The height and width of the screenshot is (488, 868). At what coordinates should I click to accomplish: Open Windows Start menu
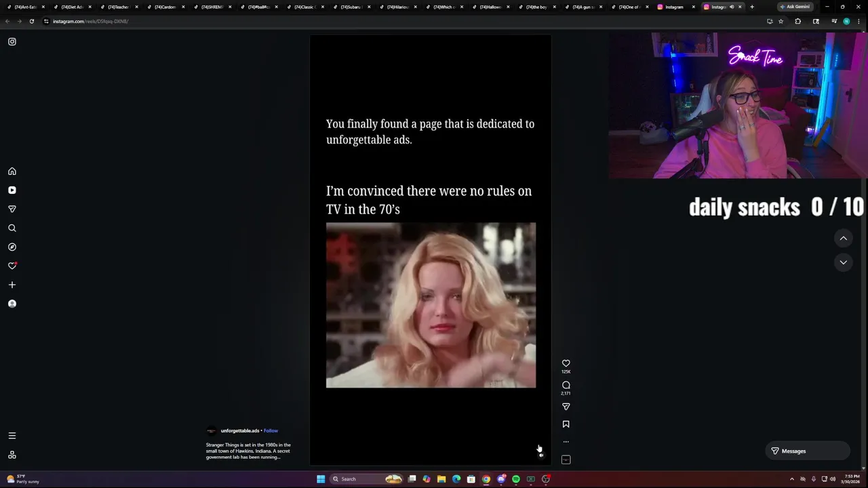[321, 479]
